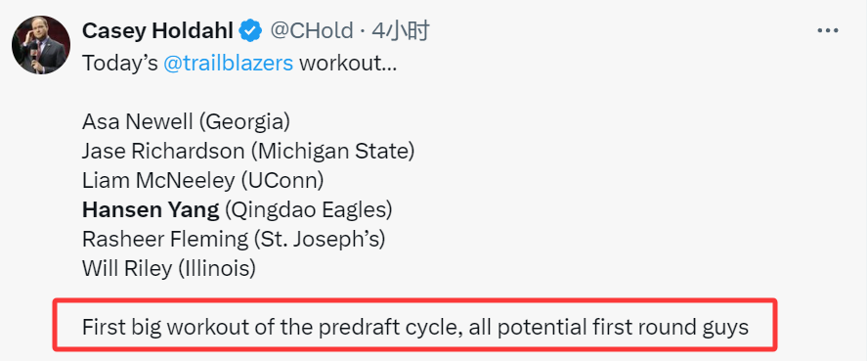Open the @trailblazers mention link
The image size is (868, 361).
coord(228,64)
